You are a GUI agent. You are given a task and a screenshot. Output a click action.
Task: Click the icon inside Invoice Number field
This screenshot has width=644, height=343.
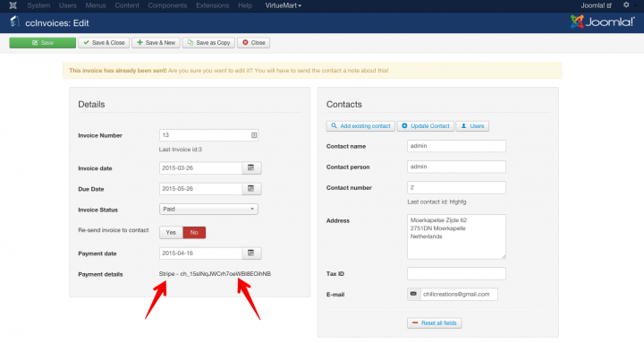coord(254,135)
